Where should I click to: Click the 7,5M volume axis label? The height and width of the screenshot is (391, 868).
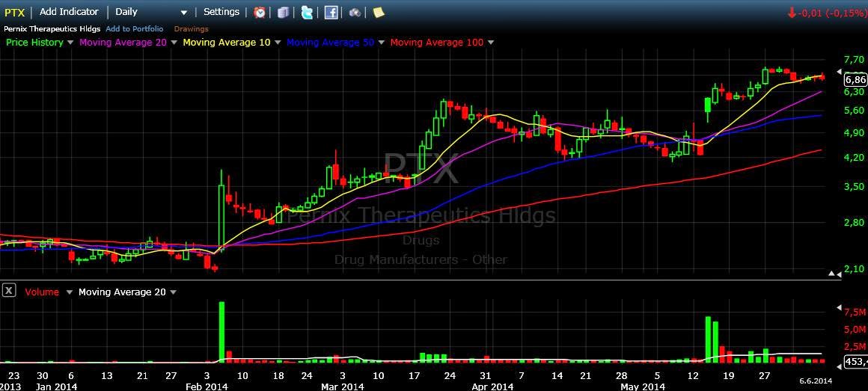coord(855,313)
